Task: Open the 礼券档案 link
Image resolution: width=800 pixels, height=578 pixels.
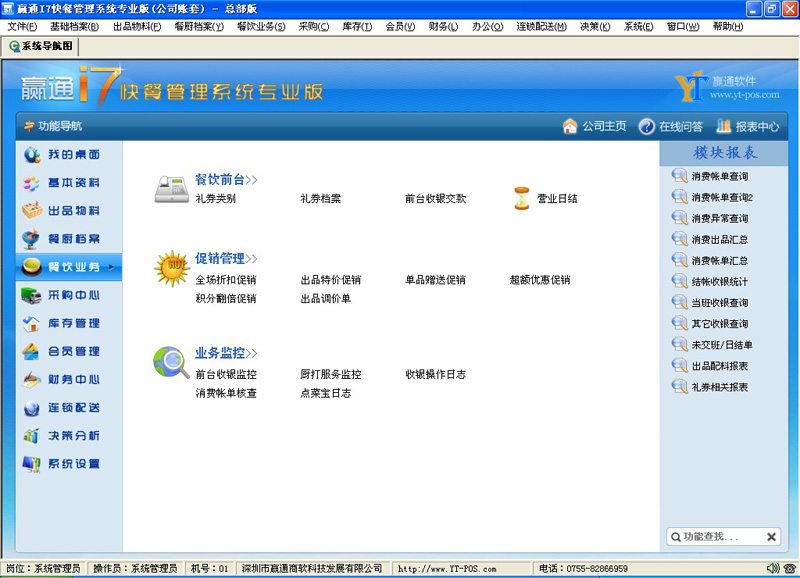Action: (x=320, y=198)
